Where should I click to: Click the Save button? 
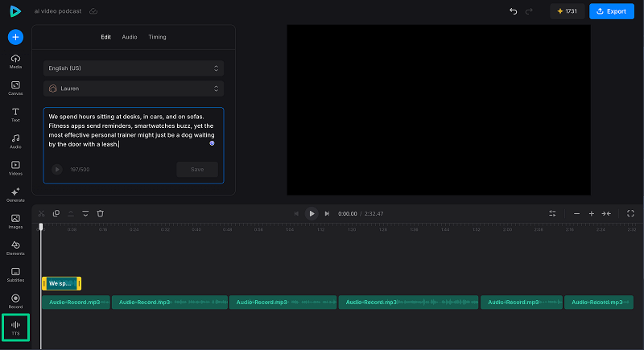point(197,170)
